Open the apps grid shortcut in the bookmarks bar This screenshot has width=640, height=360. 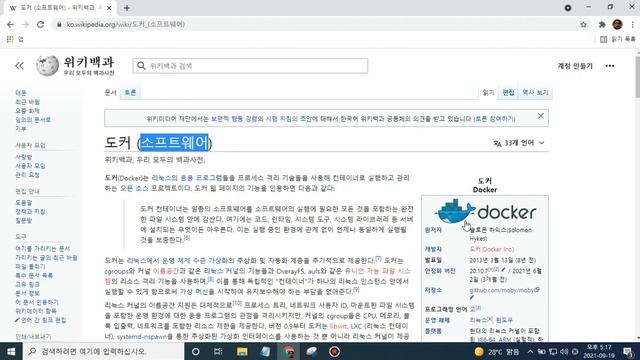click(x=10, y=39)
